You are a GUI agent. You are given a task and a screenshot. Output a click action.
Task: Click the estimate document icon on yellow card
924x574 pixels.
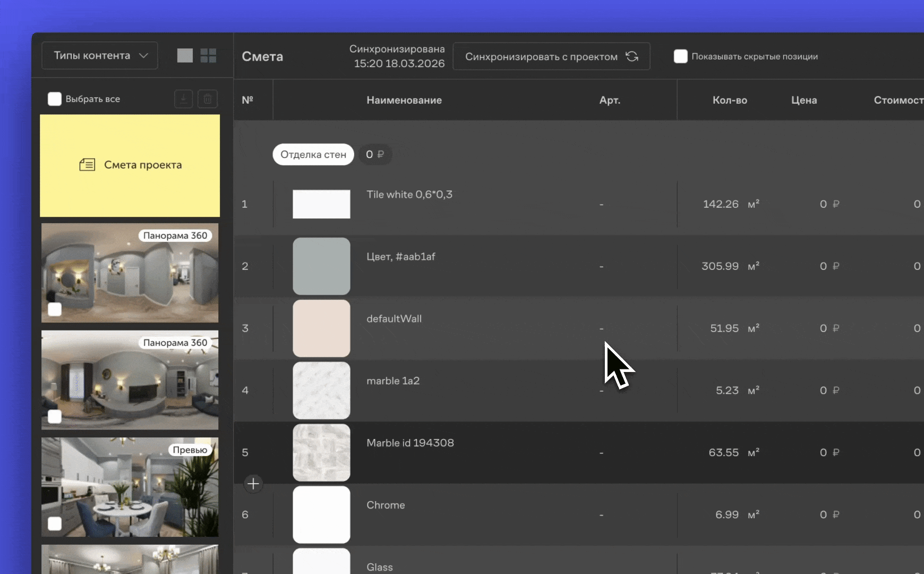87,165
